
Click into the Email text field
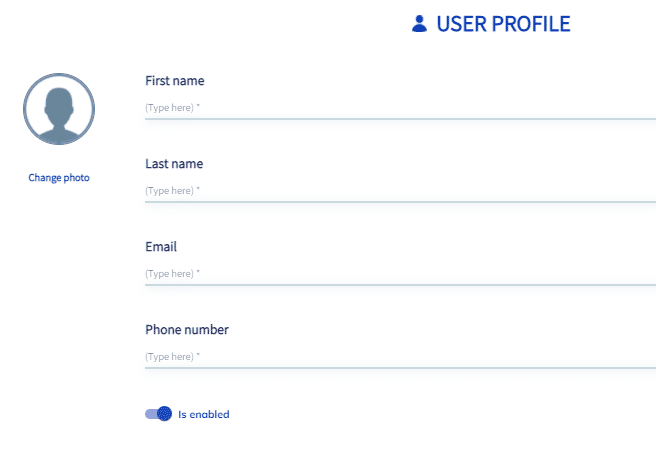point(400,274)
